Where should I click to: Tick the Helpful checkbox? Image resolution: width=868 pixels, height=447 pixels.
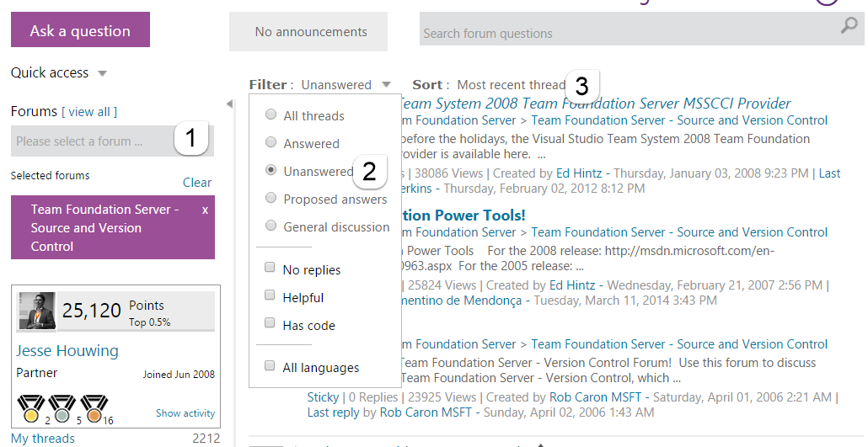(x=270, y=295)
